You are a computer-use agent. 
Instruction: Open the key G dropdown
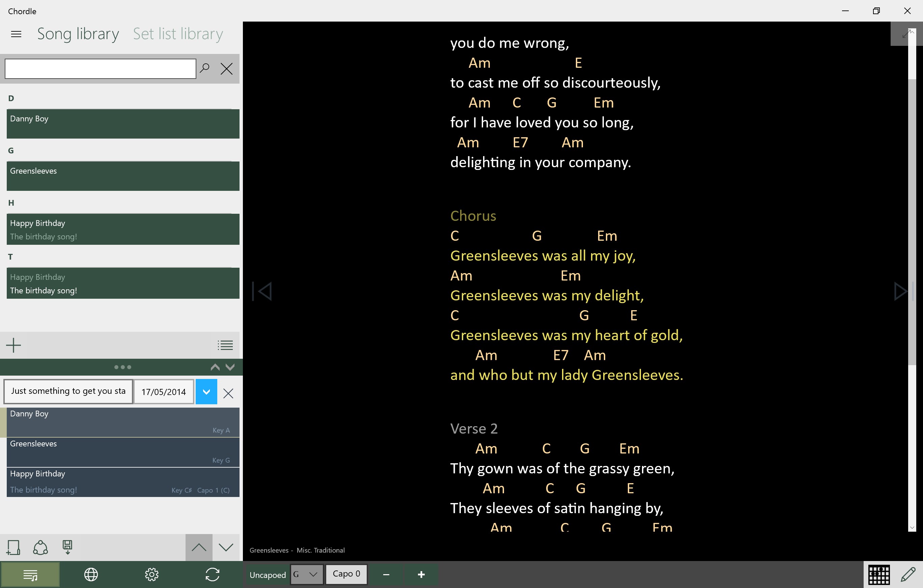[306, 574]
